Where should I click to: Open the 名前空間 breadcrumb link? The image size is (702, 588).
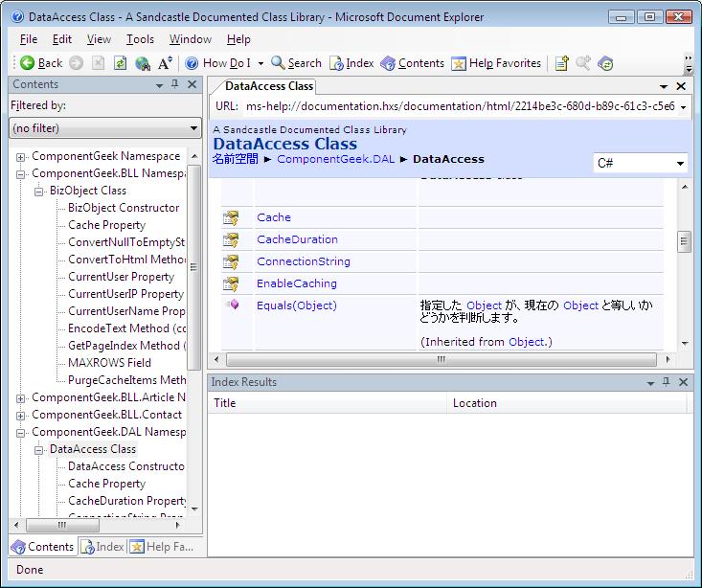click(x=235, y=159)
